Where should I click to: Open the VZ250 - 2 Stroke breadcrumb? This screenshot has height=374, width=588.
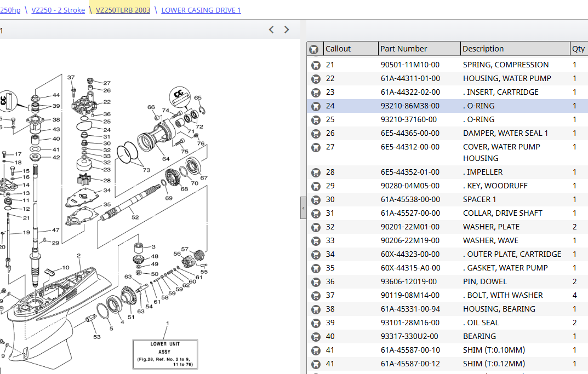[x=58, y=10]
